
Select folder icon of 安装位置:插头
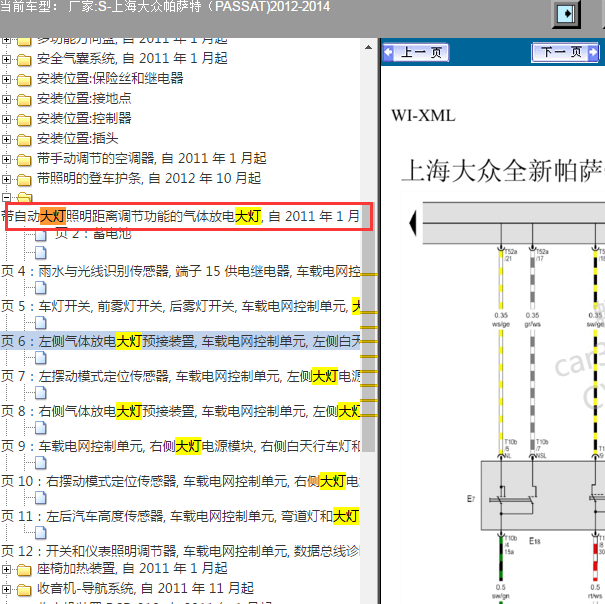point(24,140)
